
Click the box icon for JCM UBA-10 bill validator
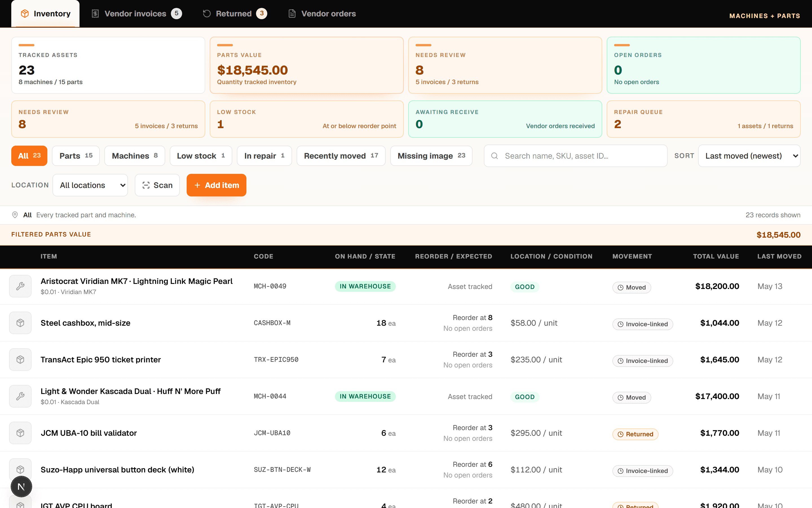coord(20,433)
